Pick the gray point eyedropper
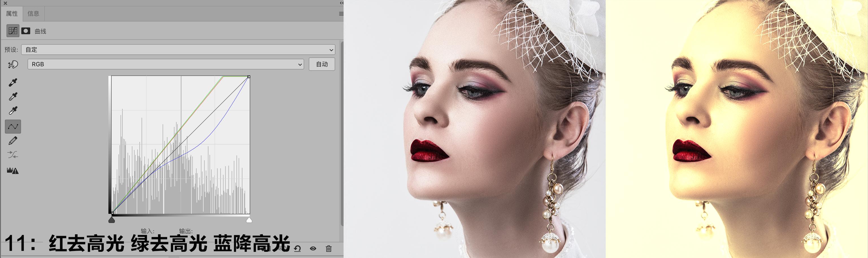This screenshot has height=258, width=868. 13,97
